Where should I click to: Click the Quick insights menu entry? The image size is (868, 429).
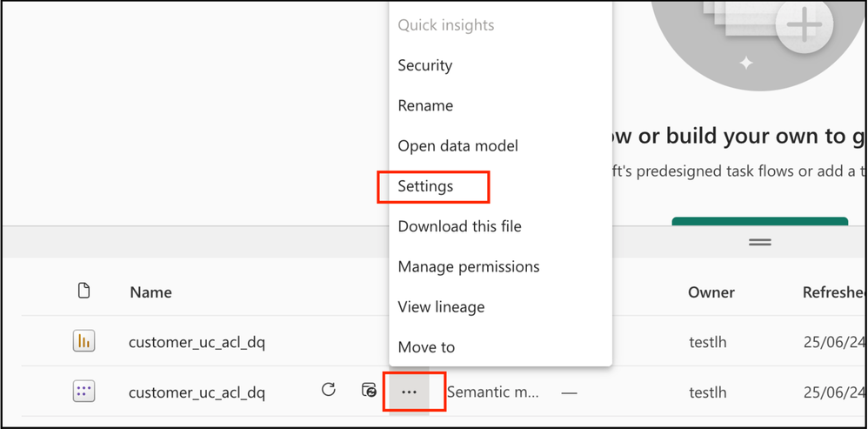click(446, 25)
